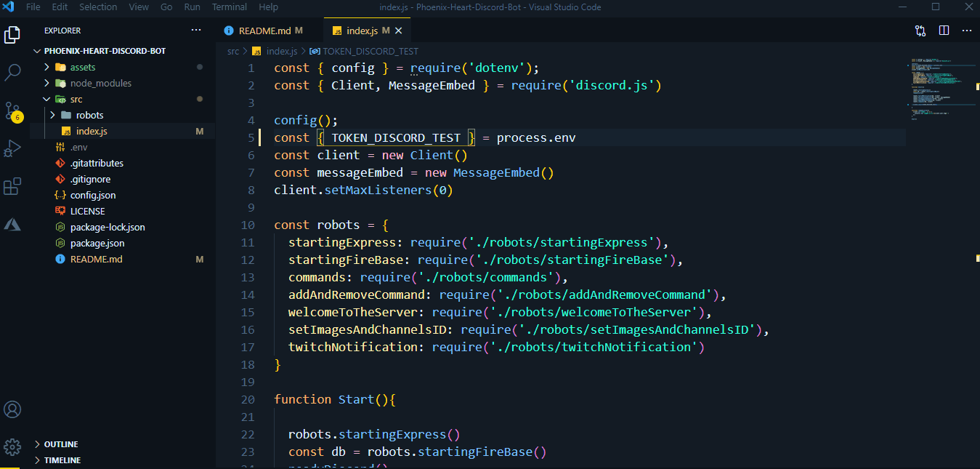Open the Search view in activity bar

tap(12, 72)
